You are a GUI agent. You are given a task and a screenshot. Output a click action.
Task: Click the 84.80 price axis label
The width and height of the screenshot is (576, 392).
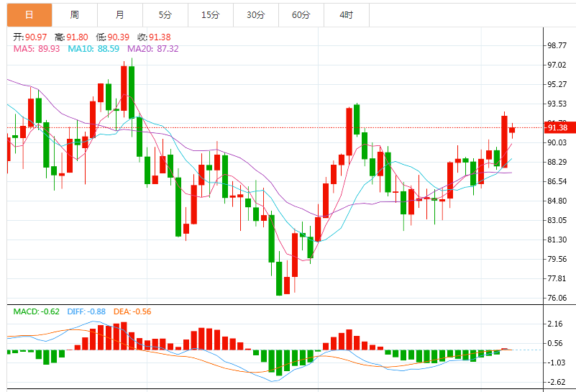pyautogui.click(x=557, y=201)
